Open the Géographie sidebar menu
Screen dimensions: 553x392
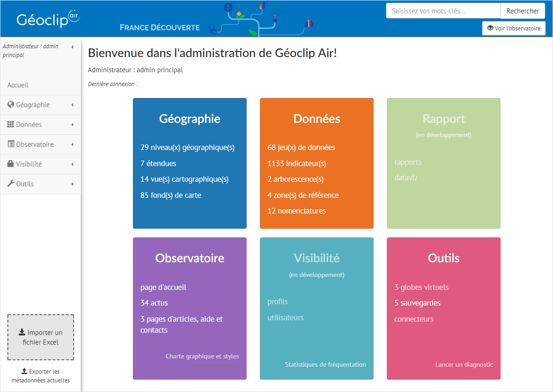tap(40, 105)
